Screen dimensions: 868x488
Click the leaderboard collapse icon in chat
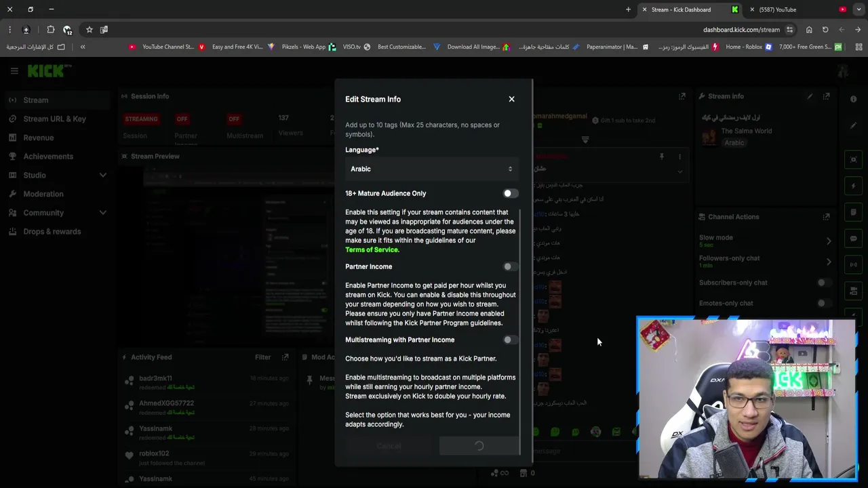[585, 140]
